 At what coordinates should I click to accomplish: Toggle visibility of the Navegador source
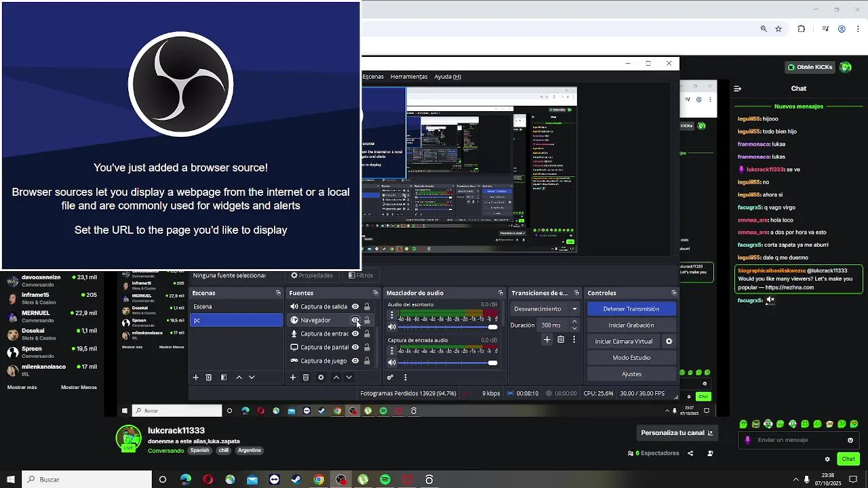[355, 320]
